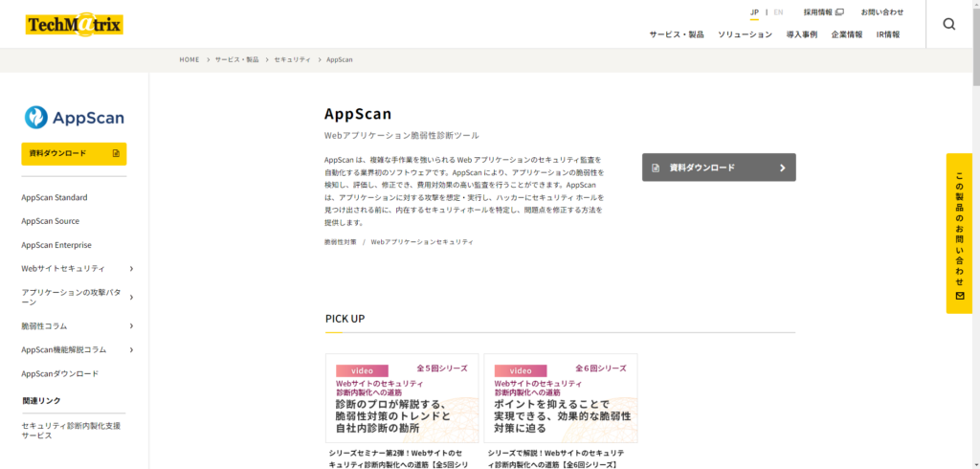Click arrow icon on gray download button
This screenshot has width=980, height=469.
(x=782, y=167)
